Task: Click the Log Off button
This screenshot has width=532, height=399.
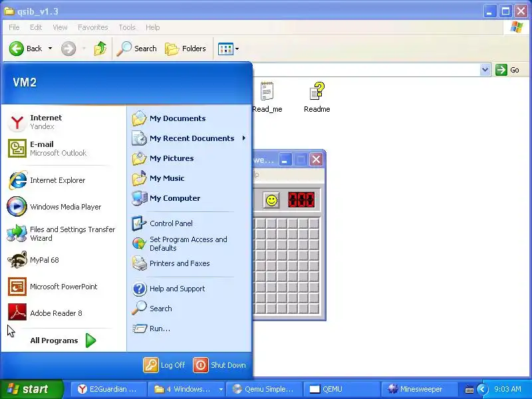Action: coord(164,365)
